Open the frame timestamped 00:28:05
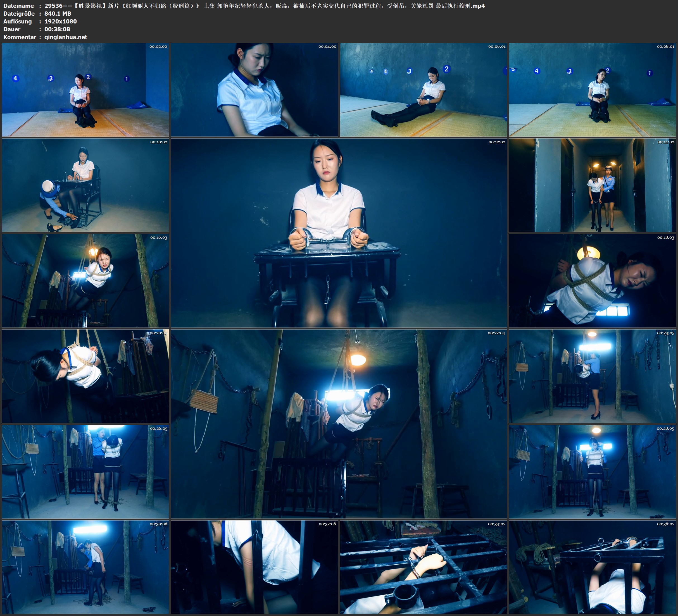The image size is (678, 616). (592, 472)
